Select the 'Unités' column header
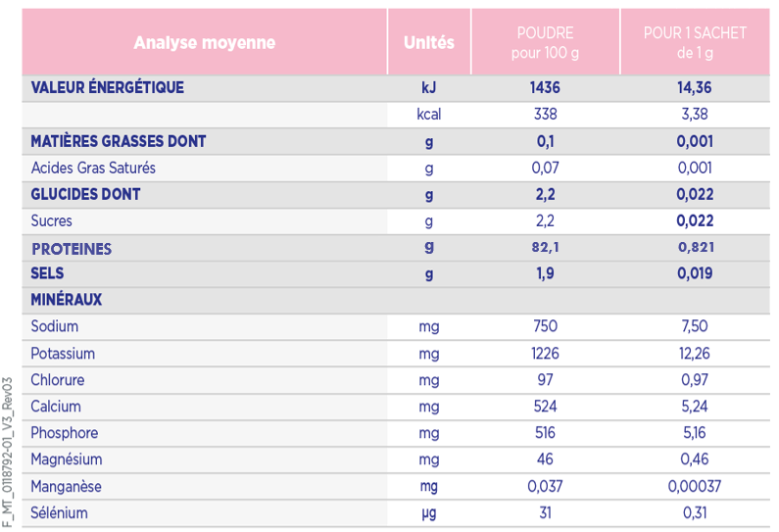The width and height of the screenshot is (779, 532). [x=428, y=42]
